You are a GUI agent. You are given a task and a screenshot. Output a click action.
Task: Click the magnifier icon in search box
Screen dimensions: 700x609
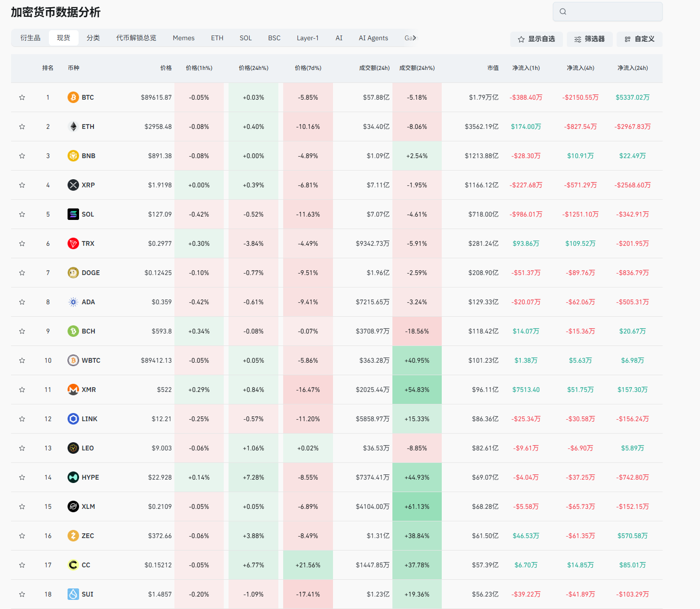[563, 11]
